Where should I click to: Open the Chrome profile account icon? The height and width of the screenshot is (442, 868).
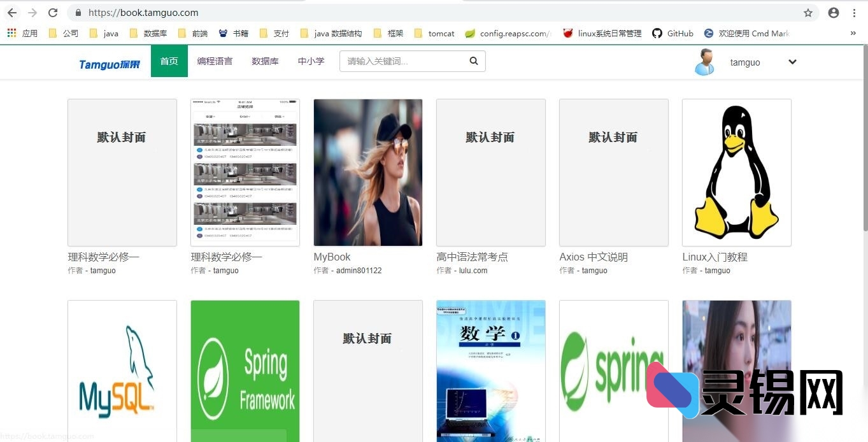coord(833,12)
